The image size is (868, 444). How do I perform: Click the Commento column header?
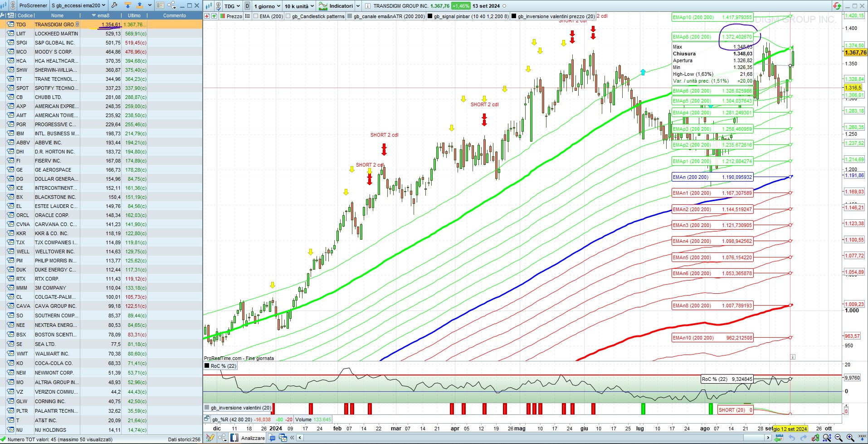[x=175, y=15]
